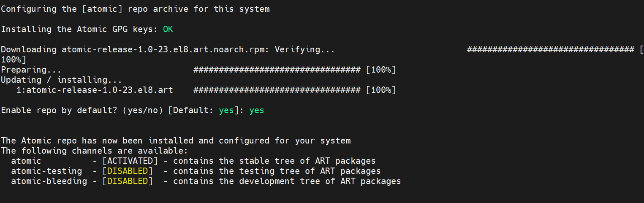
Task: Click the green OK status text
Action: coord(168,29)
